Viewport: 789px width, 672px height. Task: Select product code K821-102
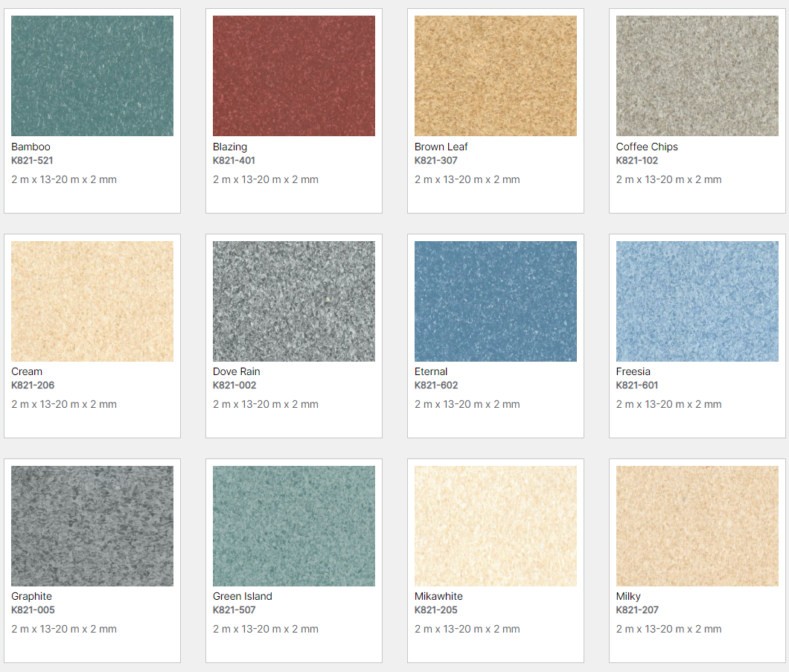pos(636,161)
